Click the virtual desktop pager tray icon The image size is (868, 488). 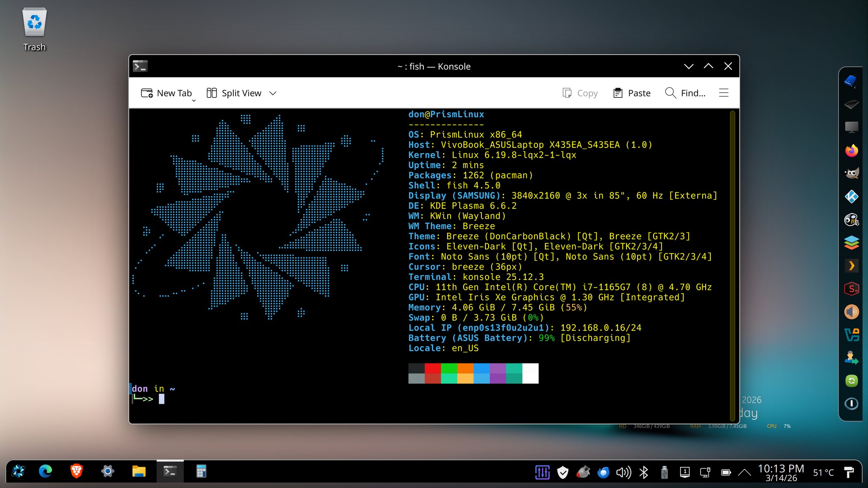(684, 472)
